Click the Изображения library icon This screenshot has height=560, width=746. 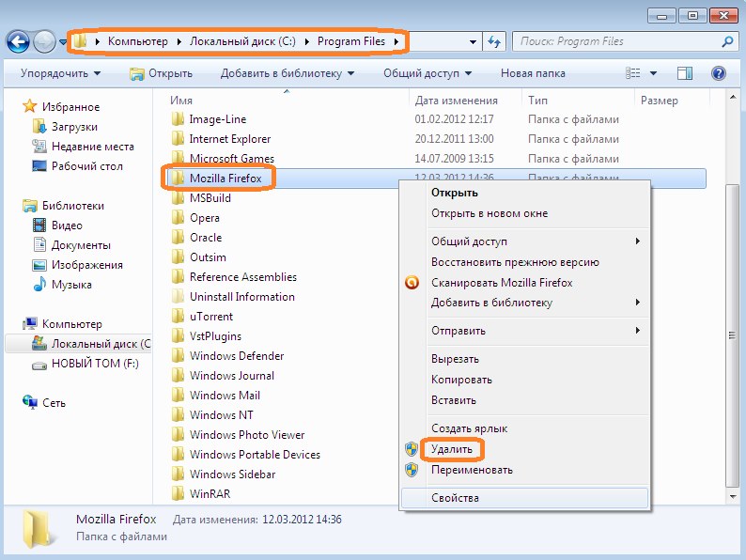click(x=39, y=265)
